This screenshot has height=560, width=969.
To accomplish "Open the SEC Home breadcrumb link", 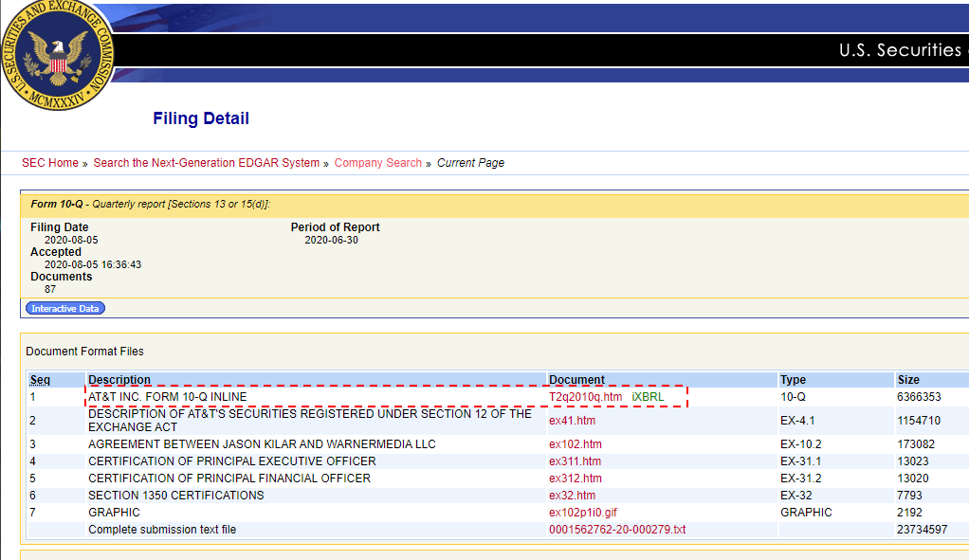I will tap(50, 163).
